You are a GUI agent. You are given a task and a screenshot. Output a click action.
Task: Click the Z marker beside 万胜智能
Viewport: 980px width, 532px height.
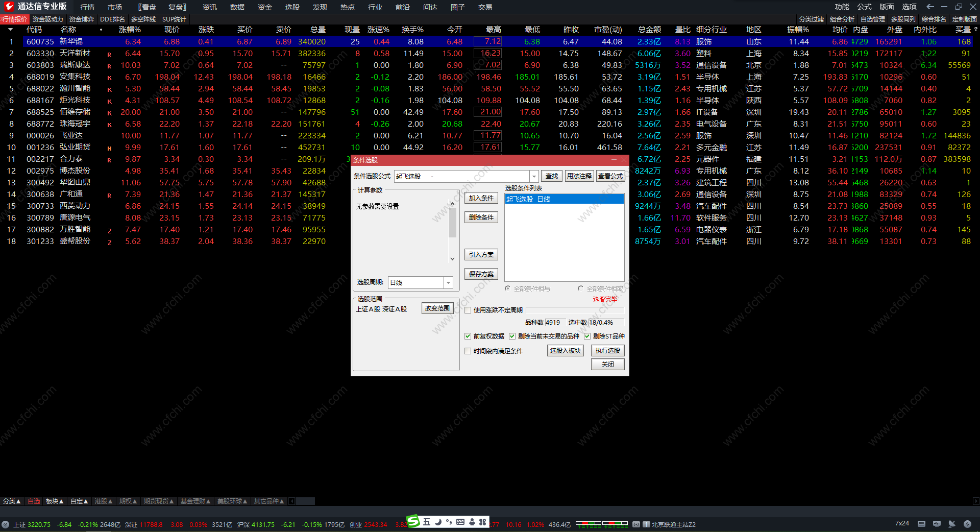tap(109, 230)
